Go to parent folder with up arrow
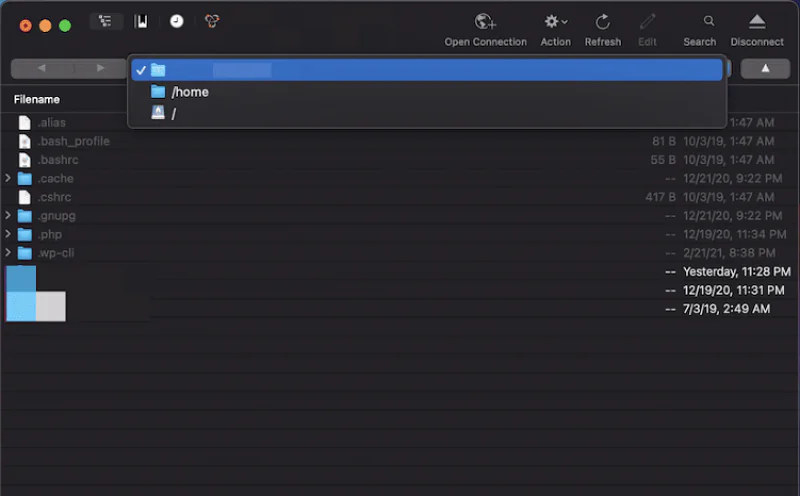Screen dimensions: 800x496 (x=765, y=68)
